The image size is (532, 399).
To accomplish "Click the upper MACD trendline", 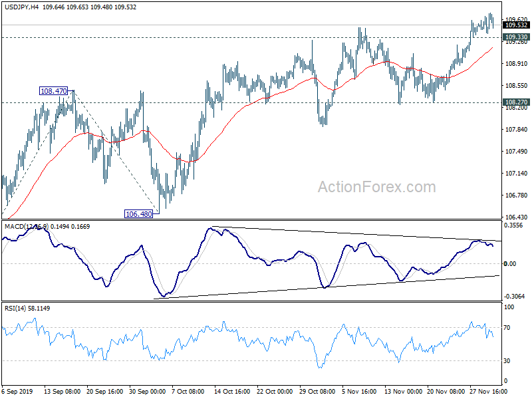I will coord(356,234).
